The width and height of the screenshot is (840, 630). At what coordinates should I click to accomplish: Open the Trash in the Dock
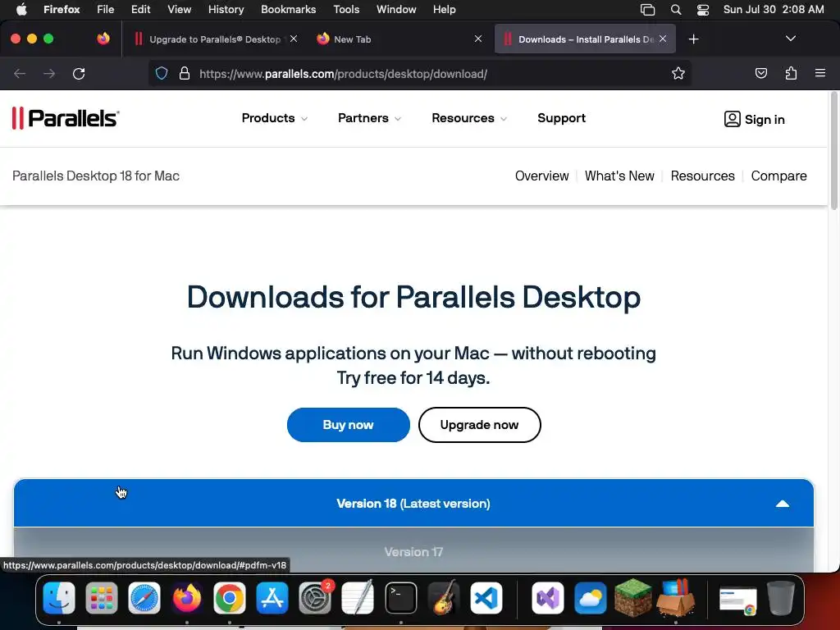(781, 598)
